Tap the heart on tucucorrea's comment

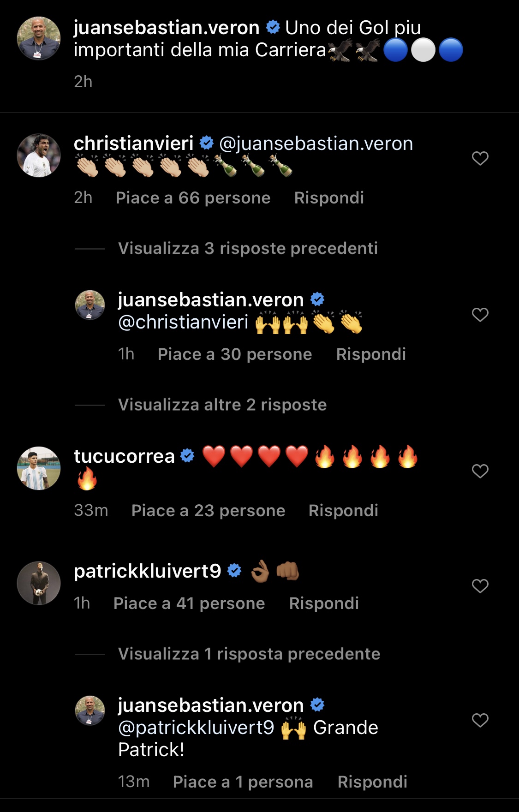(x=480, y=471)
